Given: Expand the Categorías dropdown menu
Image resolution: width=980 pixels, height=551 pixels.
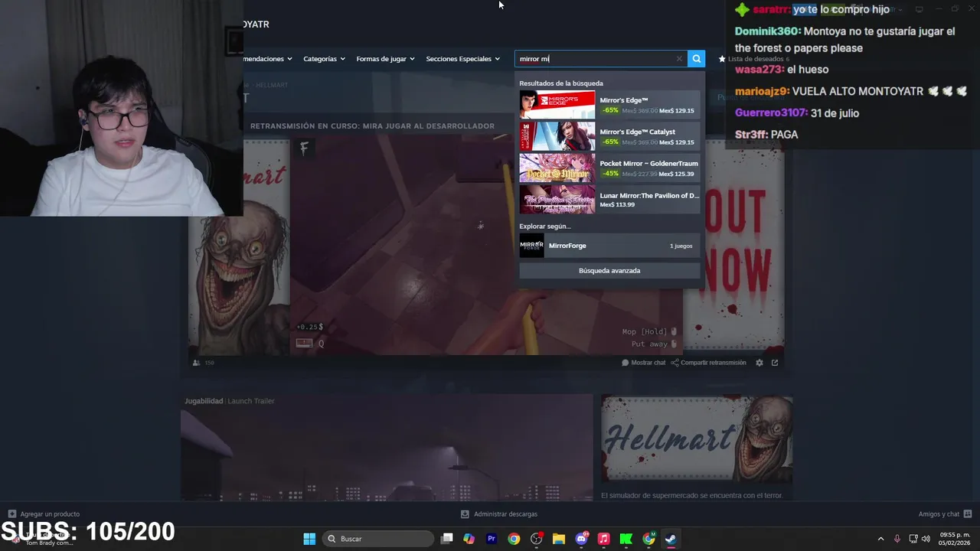Looking at the screenshot, I should [324, 59].
